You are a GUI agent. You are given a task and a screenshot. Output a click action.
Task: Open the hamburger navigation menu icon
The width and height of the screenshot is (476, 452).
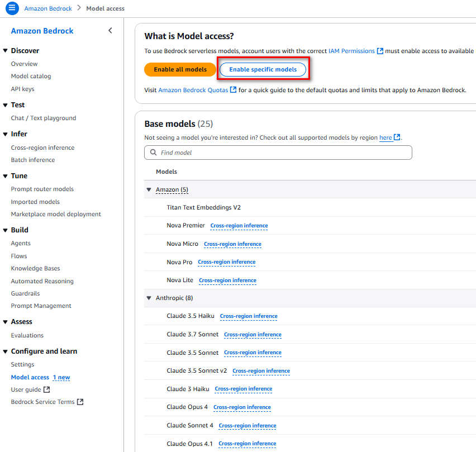click(x=12, y=8)
